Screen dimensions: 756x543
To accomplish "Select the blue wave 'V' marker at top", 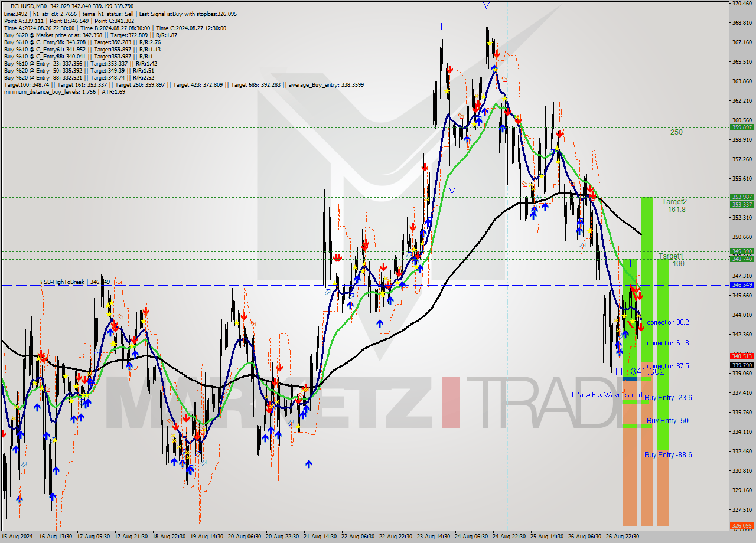I will 485,5.
